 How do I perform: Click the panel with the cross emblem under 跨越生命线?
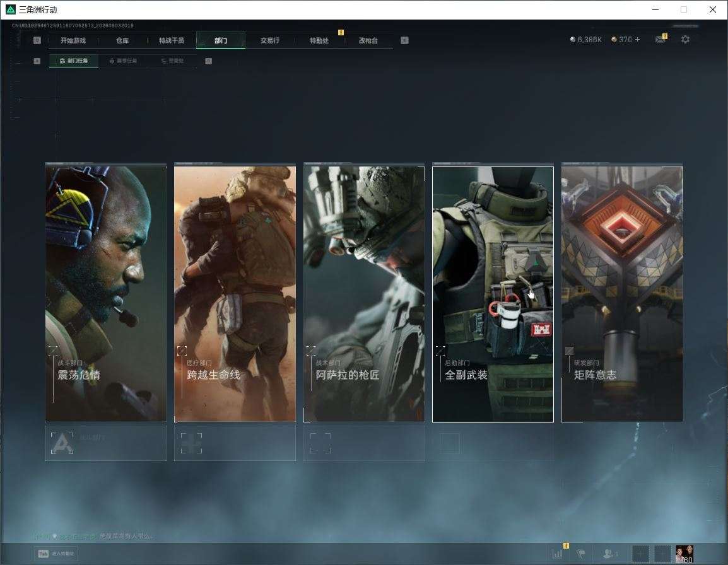point(235,443)
